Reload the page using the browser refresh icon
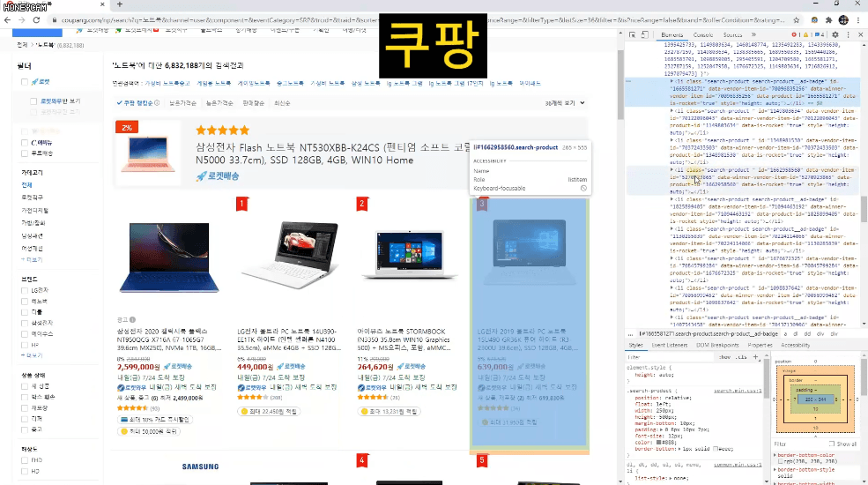The width and height of the screenshot is (868, 485). 36,20
